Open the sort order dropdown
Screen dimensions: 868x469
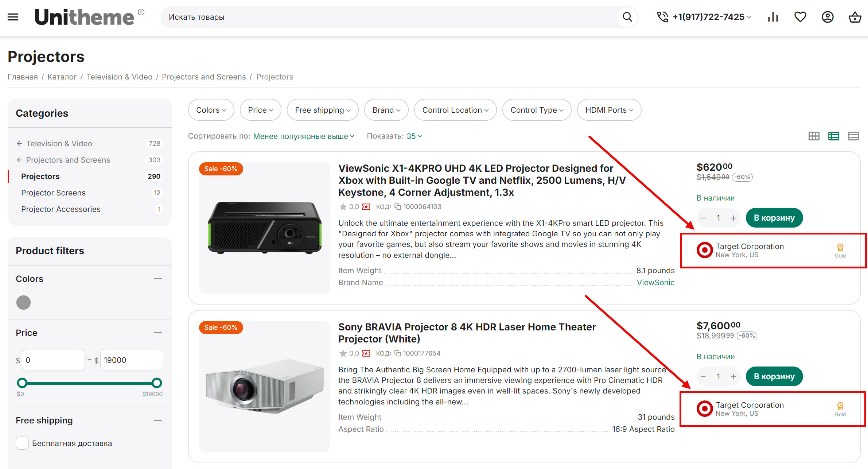tap(303, 136)
